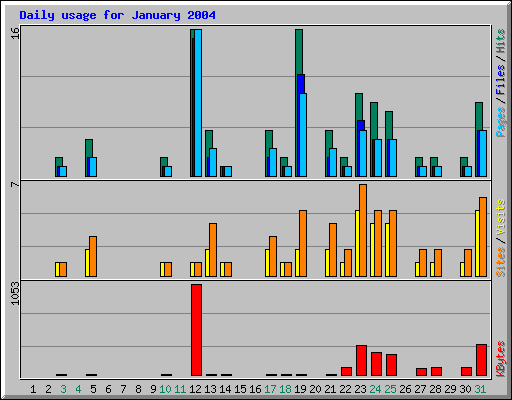Click green day label "18"
Screen dimensions: 512x400
tap(286, 389)
